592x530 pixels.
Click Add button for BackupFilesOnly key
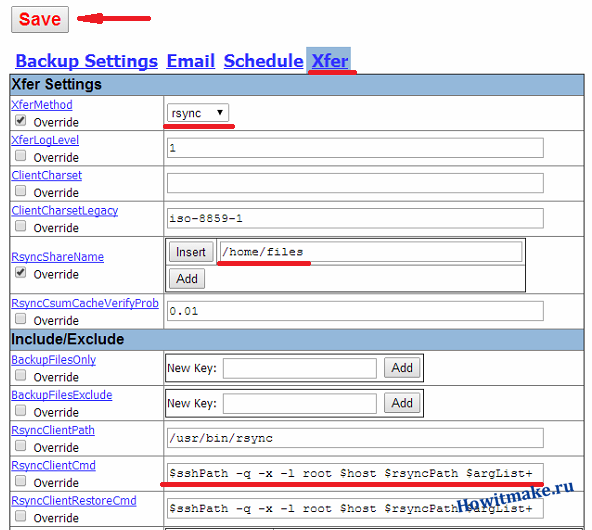[402, 368]
